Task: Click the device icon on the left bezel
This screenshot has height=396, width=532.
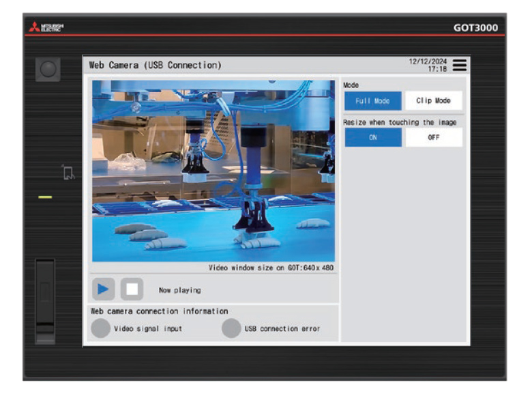Action: (68, 173)
